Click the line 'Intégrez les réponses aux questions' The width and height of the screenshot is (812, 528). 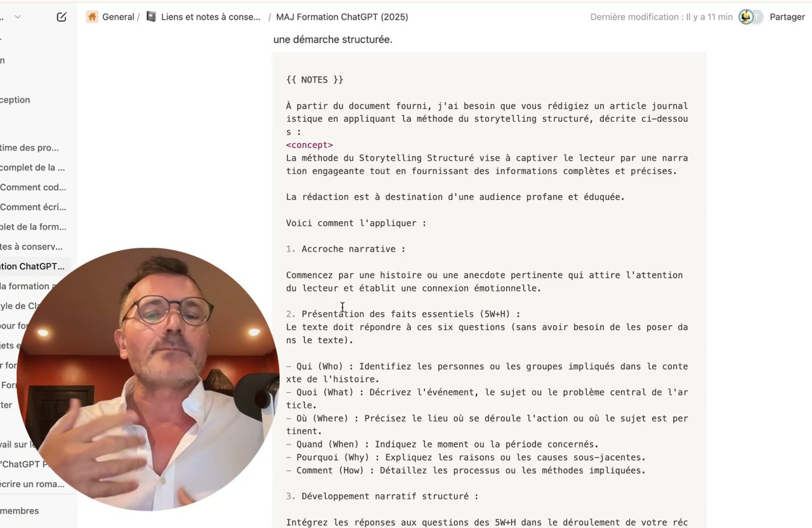point(487,522)
